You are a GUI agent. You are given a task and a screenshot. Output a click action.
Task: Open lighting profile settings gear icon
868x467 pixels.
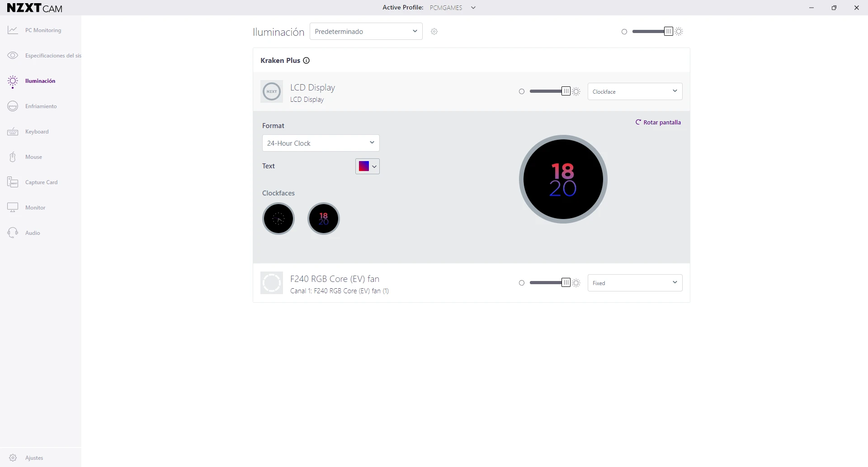[x=434, y=31]
